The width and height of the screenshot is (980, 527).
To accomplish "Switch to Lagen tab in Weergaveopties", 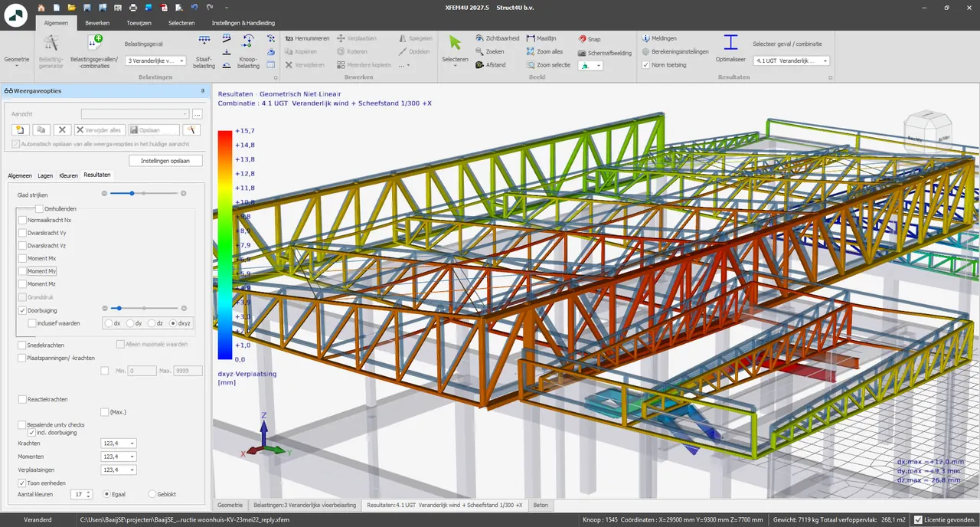I will (x=45, y=175).
